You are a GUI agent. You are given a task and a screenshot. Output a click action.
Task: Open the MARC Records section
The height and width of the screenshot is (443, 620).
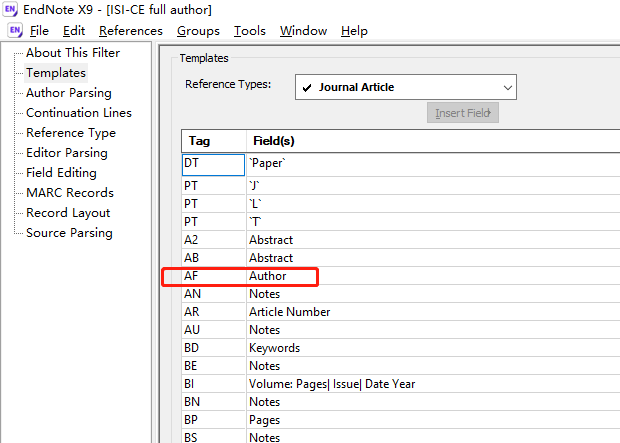(70, 193)
